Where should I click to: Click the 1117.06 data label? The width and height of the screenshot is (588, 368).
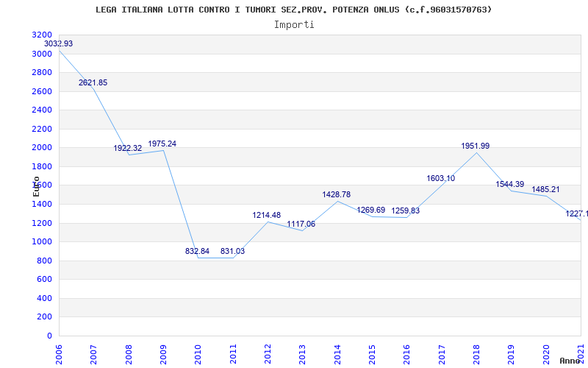[x=301, y=224]
